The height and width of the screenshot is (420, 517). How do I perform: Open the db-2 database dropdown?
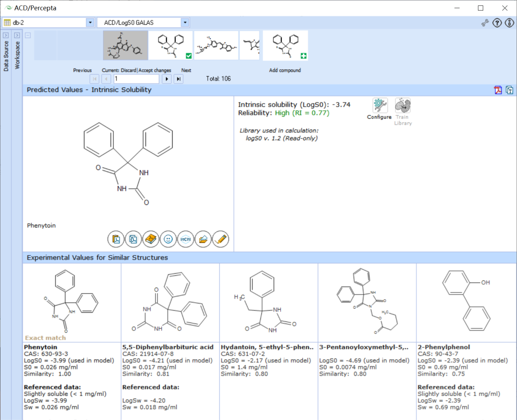click(x=90, y=23)
